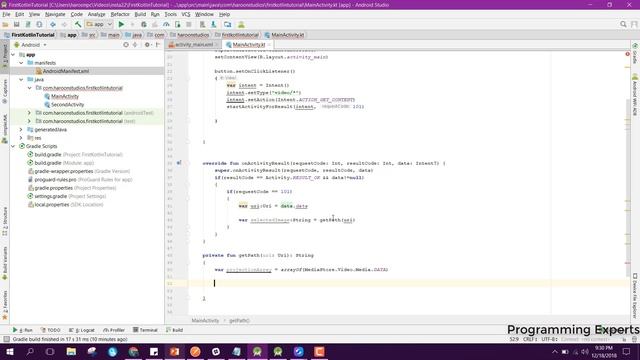Click the Profile app gauge icon
Image resolution: width=640 pixels, height=360 pixels.
[x=166, y=24]
